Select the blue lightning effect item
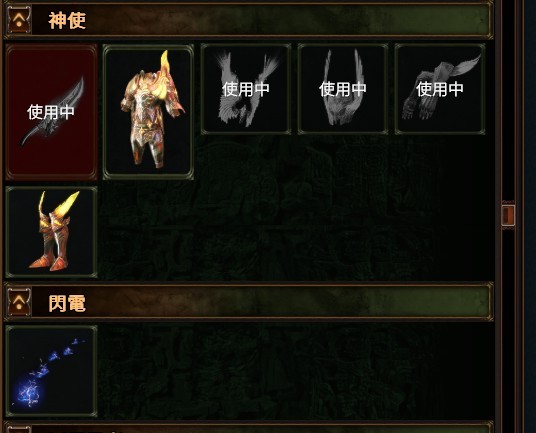 click(52, 371)
